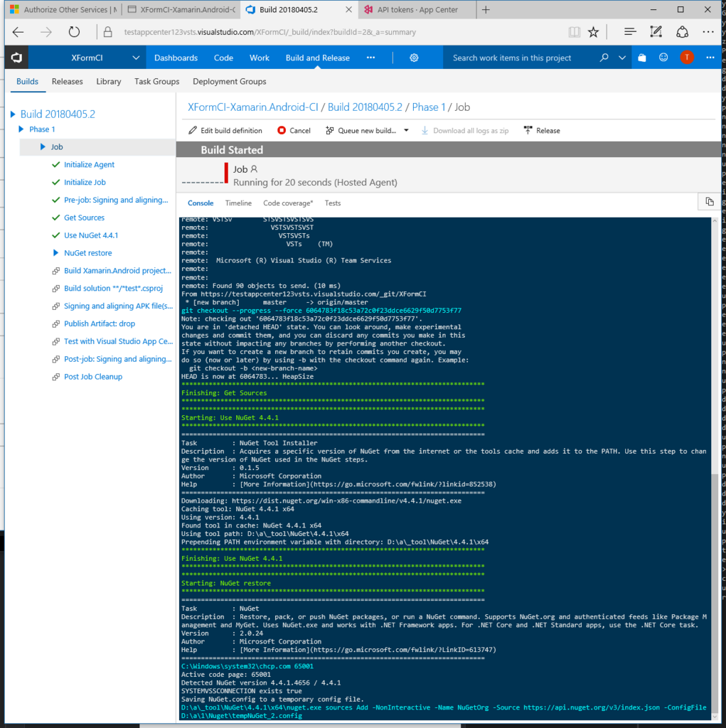Open the settings gear in navigation bar
The width and height of the screenshot is (726, 728).
tap(414, 58)
